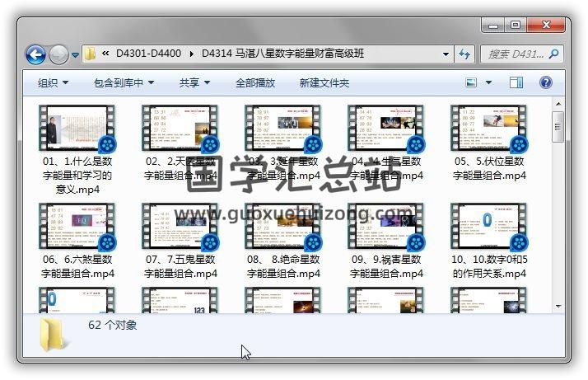The width and height of the screenshot is (588, 380).
Task: Select the D4314 马湛八星数字能量财富高级班 breadcrumb
Action: [x=282, y=54]
